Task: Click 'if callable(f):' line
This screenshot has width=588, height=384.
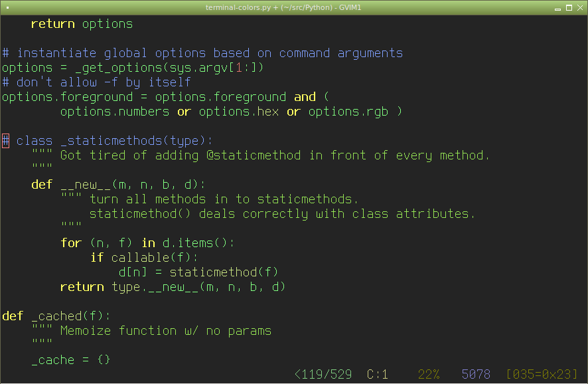Action: [144, 258]
